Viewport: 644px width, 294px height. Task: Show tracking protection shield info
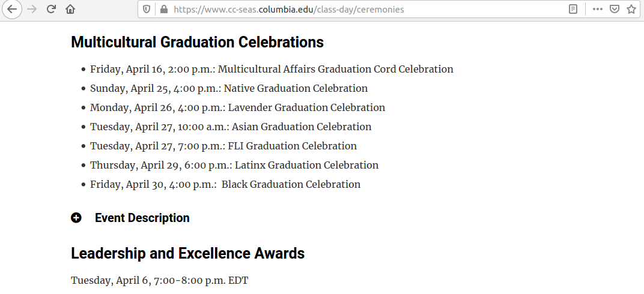[147, 9]
